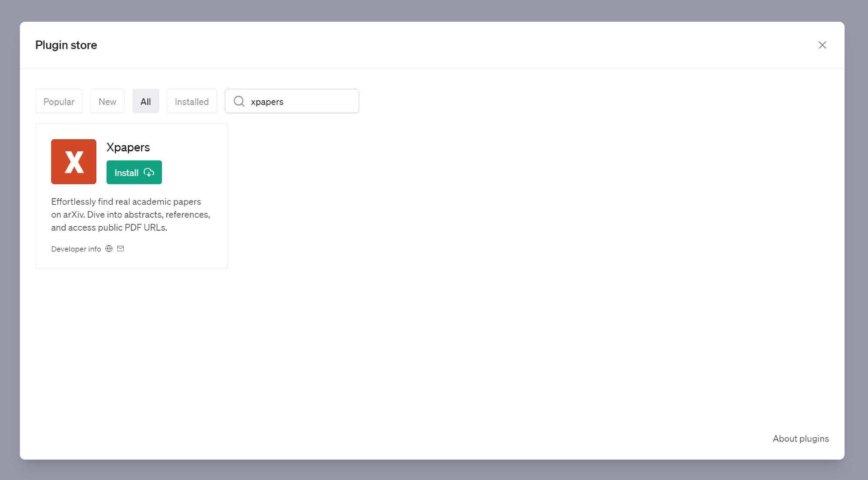Viewport: 868px width, 480px height.
Task: Click the developer email envelope icon
Action: point(121,248)
